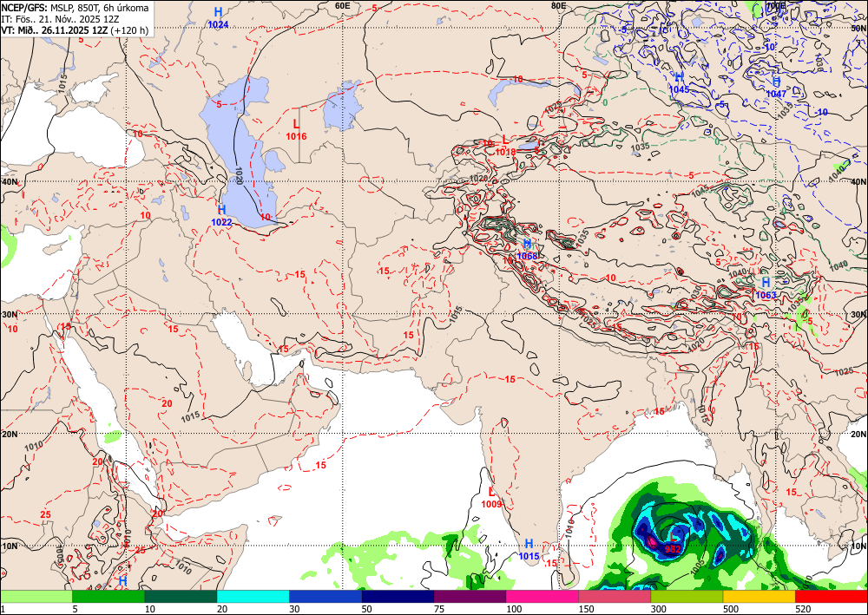
Task: Pick the orange 500–520 legend swatch
Action: point(759,597)
